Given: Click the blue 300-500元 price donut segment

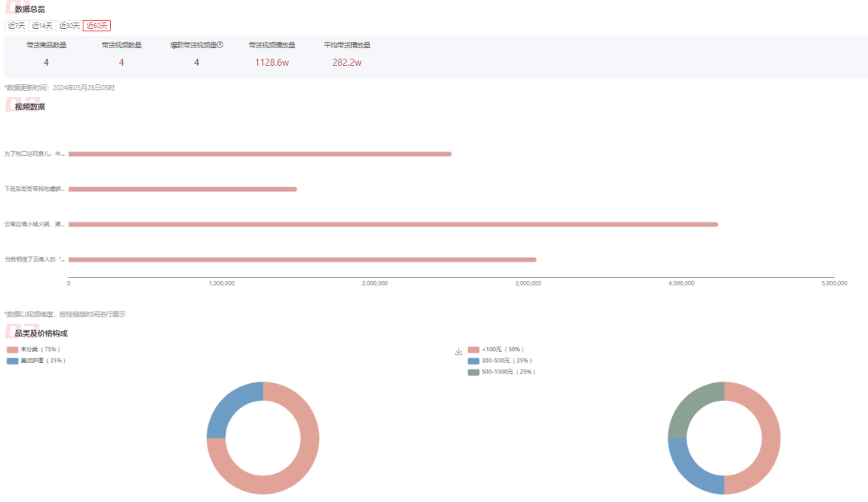Looking at the screenshot, I should coord(690,471).
